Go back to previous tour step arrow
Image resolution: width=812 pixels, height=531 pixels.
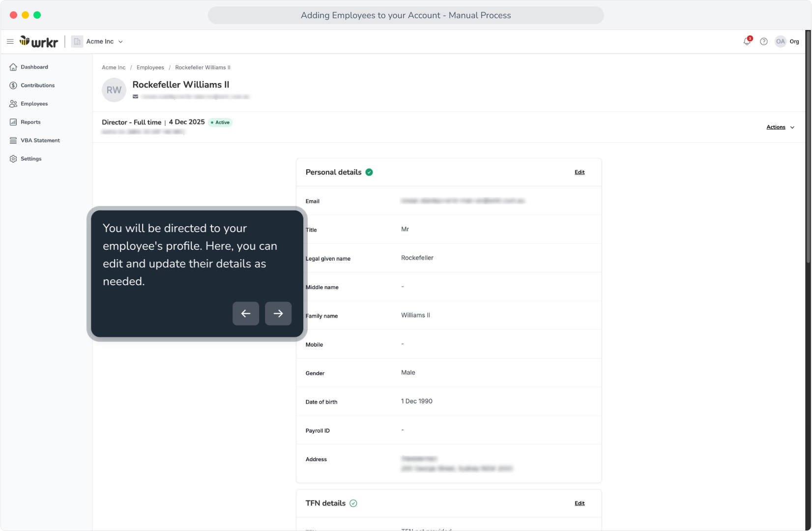click(246, 314)
